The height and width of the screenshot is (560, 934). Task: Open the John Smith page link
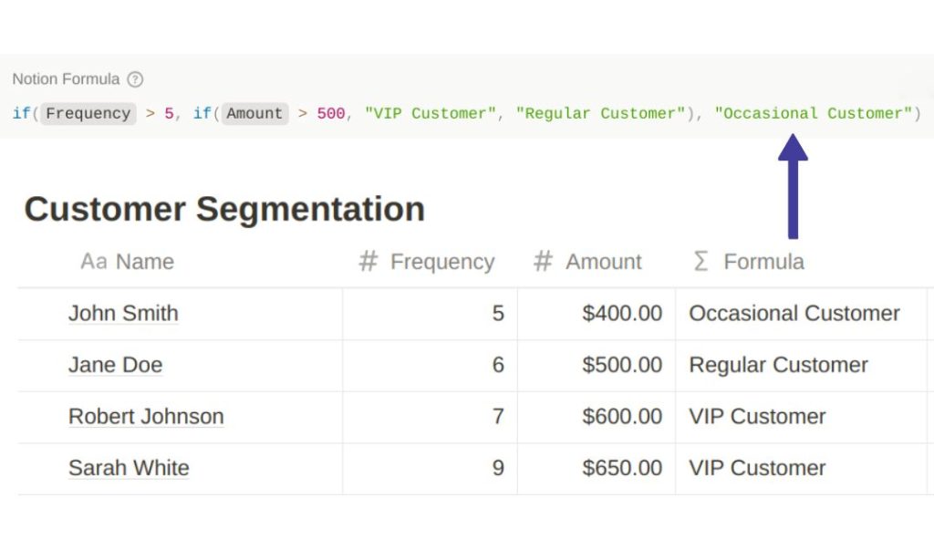pos(123,313)
